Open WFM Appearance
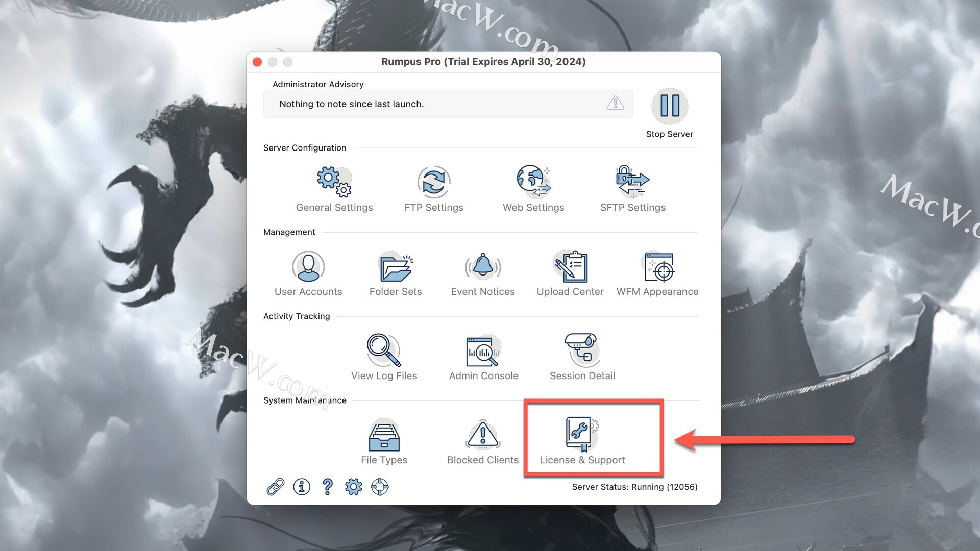The height and width of the screenshot is (551, 980). pos(657,273)
